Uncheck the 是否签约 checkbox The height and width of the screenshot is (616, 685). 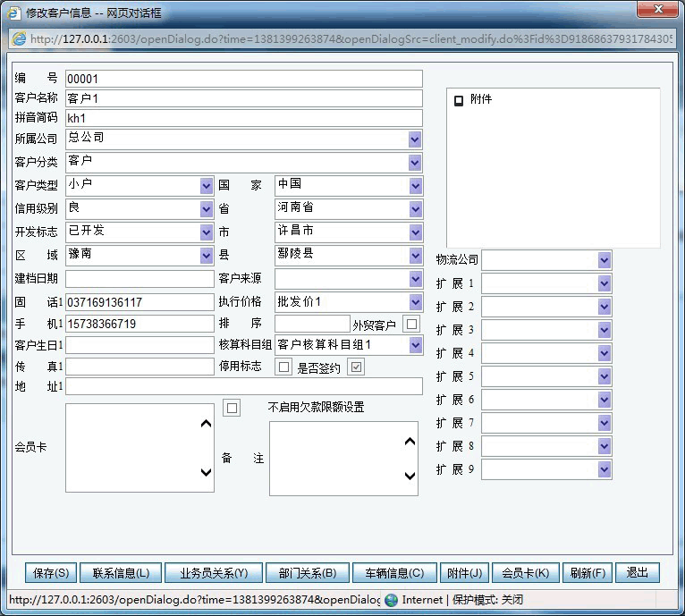[356, 367]
